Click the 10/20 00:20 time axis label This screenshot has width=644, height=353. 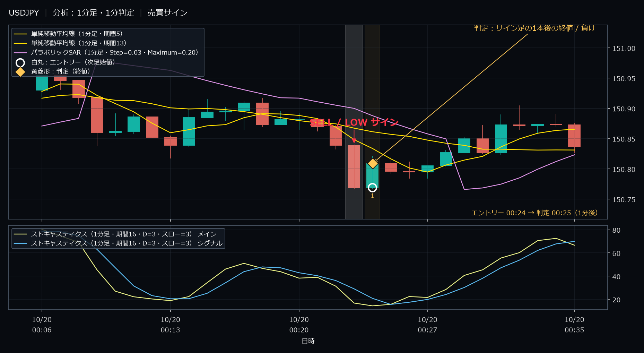click(299, 325)
